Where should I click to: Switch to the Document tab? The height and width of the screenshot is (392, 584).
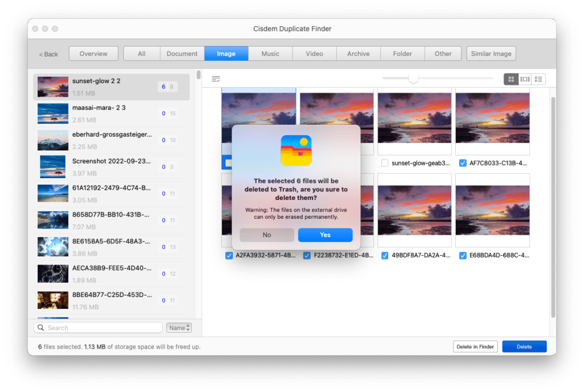(x=182, y=53)
